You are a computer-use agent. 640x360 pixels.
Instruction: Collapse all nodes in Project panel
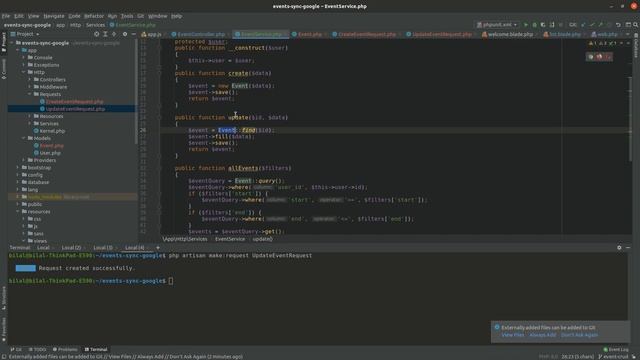pos(114,34)
